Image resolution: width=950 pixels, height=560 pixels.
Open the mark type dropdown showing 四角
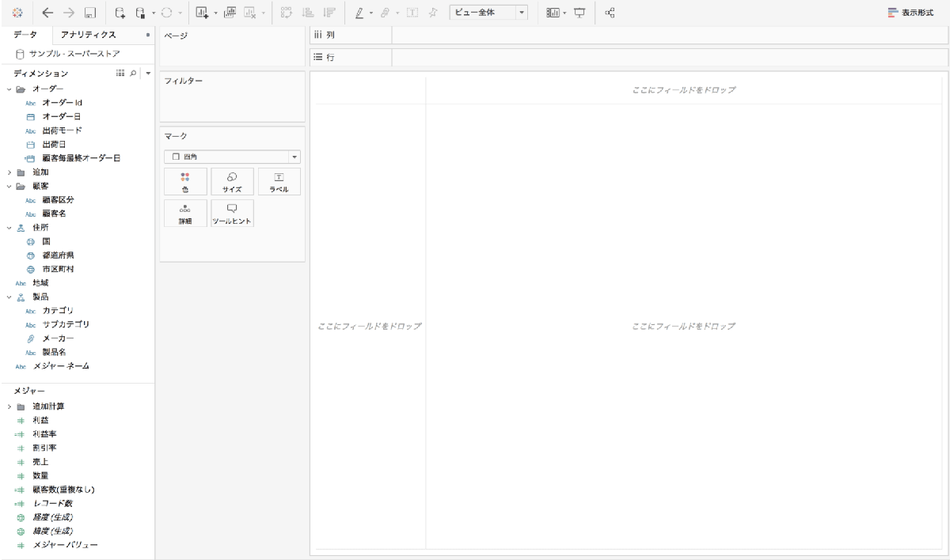coord(232,157)
